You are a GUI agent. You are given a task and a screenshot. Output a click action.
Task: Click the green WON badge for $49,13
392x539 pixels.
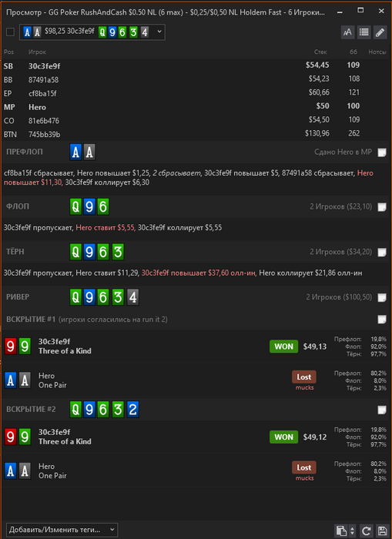283,346
